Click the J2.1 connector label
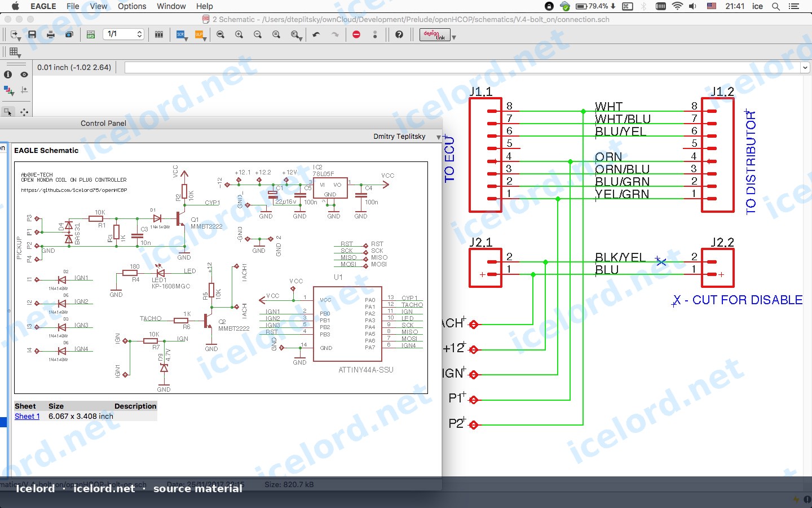 481,242
